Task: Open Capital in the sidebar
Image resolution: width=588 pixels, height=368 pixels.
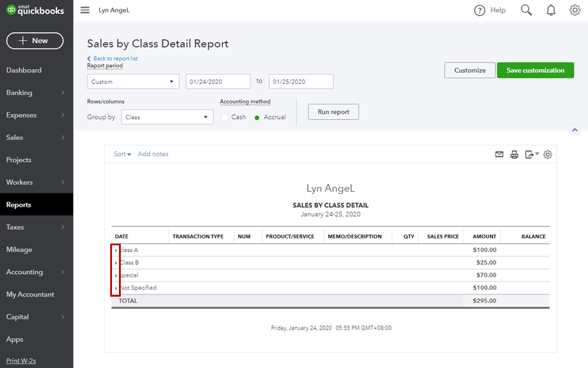Action: [x=17, y=317]
